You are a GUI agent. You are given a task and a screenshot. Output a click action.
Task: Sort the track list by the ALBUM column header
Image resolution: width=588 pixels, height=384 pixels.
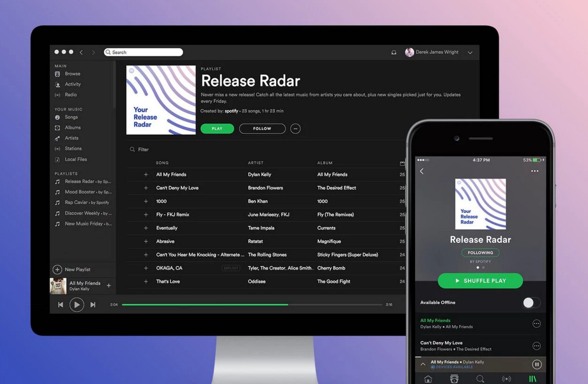click(x=325, y=163)
